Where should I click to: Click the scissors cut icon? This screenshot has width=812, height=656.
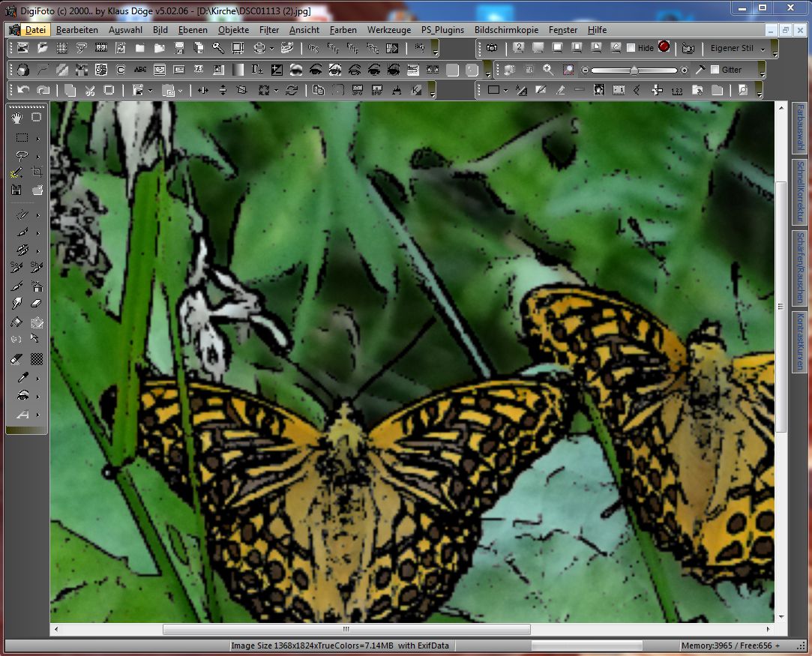89,90
